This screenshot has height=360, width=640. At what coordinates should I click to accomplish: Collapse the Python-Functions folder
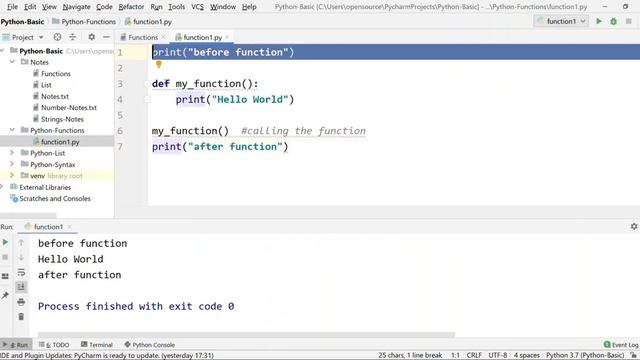[x=12, y=130]
